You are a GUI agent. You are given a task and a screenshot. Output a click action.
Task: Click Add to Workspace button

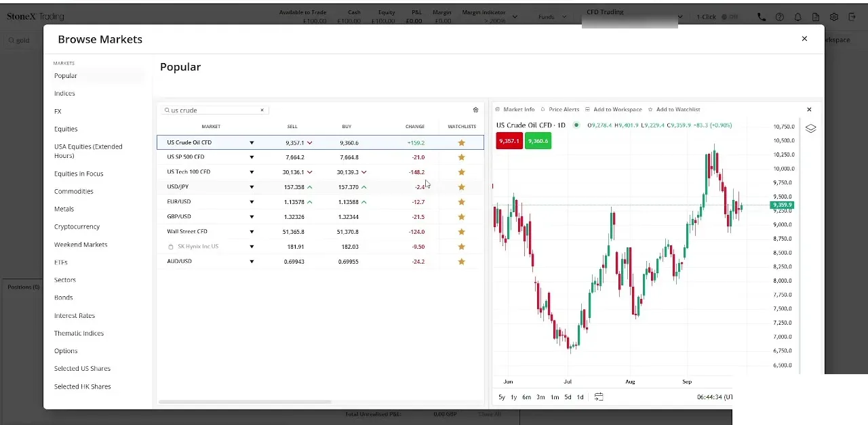pyautogui.click(x=614, y=109)
